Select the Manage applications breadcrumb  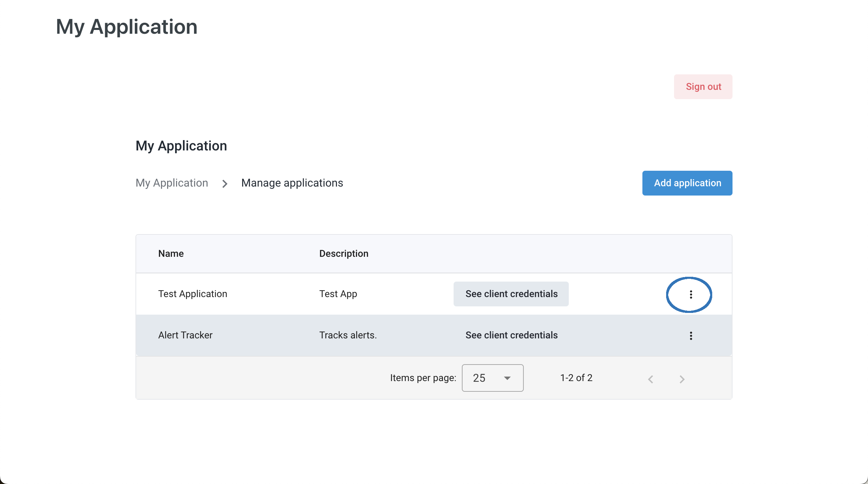click(292, 183)
